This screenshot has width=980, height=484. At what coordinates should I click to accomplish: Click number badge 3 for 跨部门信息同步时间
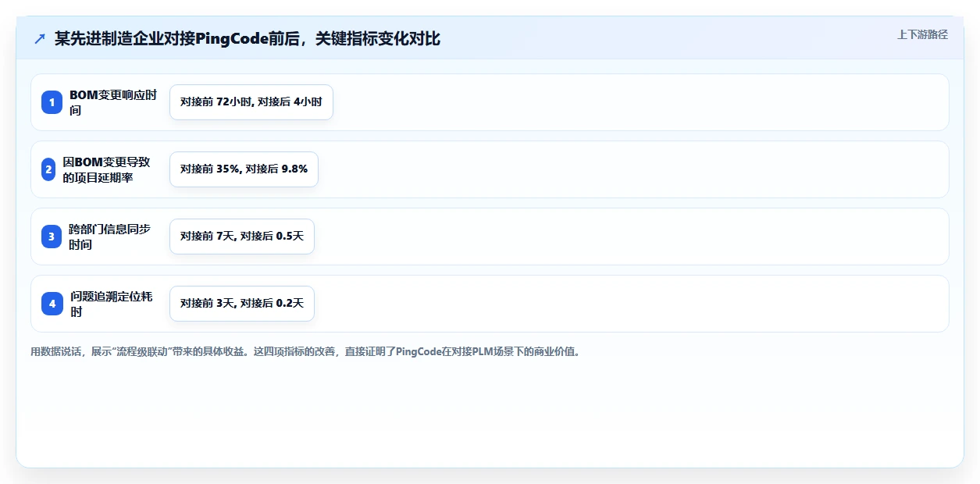(52, 237)
